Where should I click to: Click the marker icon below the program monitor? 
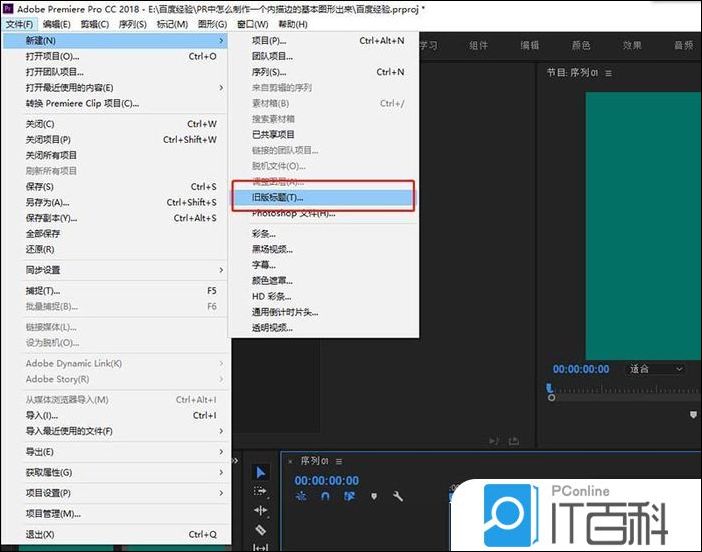click(693, 415)
